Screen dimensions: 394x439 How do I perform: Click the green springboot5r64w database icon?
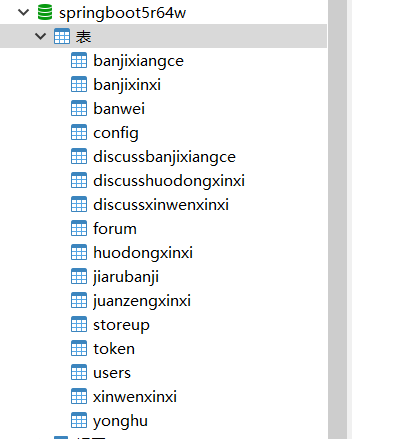click(45, 12)
